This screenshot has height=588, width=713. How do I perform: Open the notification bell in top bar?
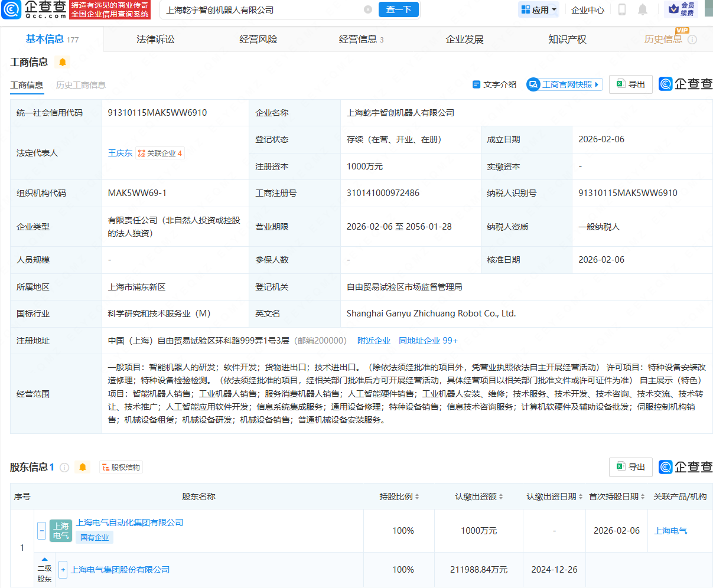(644, 10)
